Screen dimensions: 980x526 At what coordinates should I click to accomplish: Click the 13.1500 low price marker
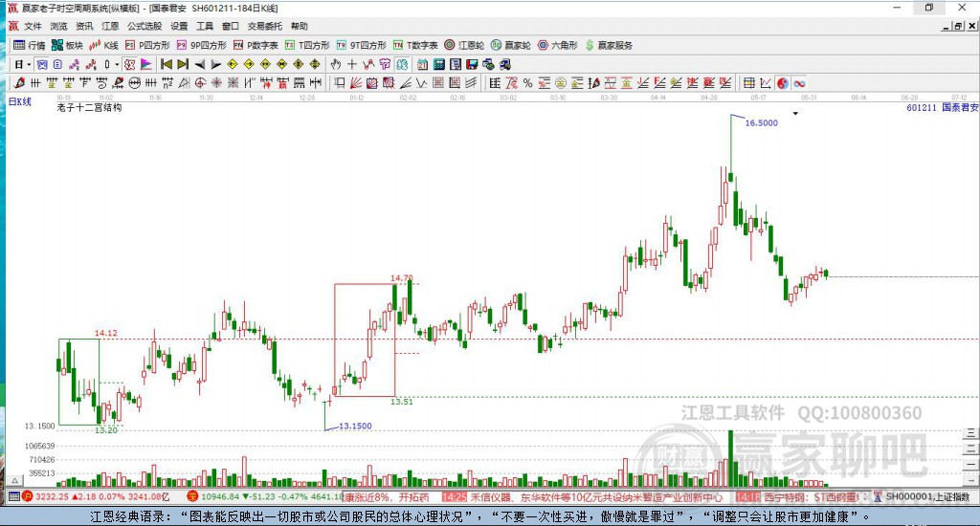coord(355,426)
